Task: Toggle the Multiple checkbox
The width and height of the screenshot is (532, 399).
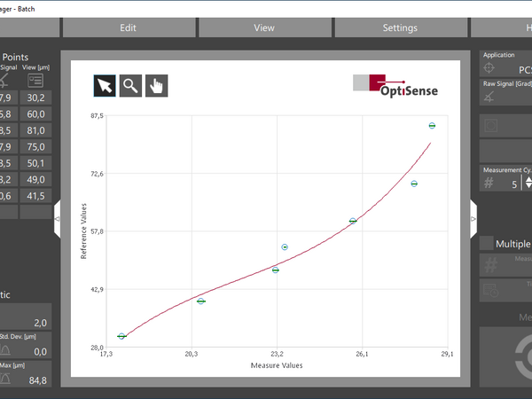Action: (487, 243)
